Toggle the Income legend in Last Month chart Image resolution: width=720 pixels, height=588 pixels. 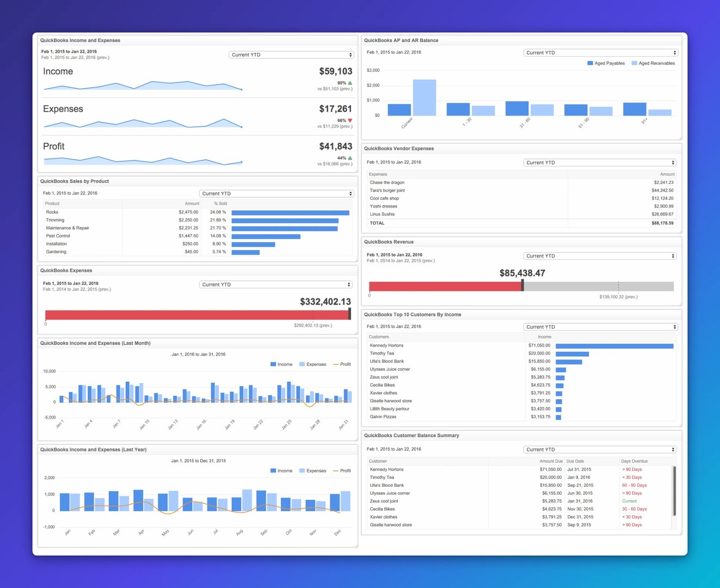281,364
